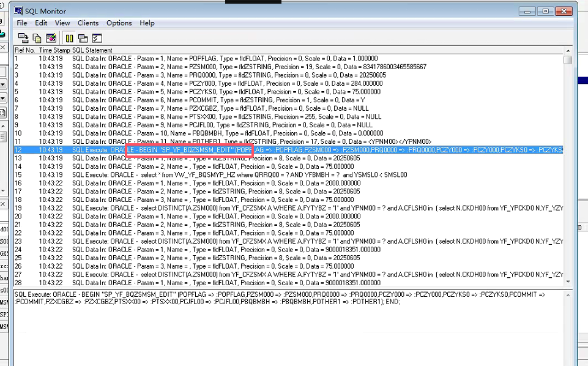Screen dimensions: 588x366
Task: Select row 28 at the list bottom
Action: click(x=288, y=282)
